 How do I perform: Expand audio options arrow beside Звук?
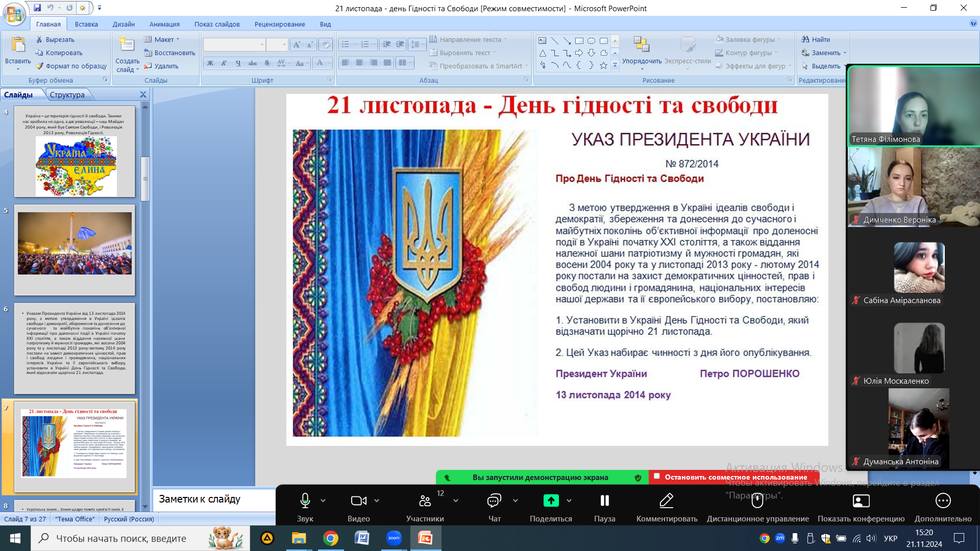pyautogui.click(x=323, y=500)
